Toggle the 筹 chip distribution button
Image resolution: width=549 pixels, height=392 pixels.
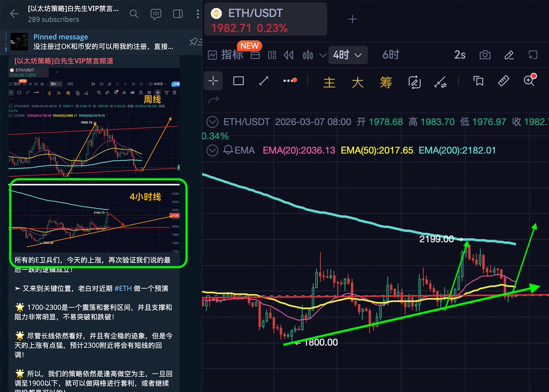[x=386, y=82]
